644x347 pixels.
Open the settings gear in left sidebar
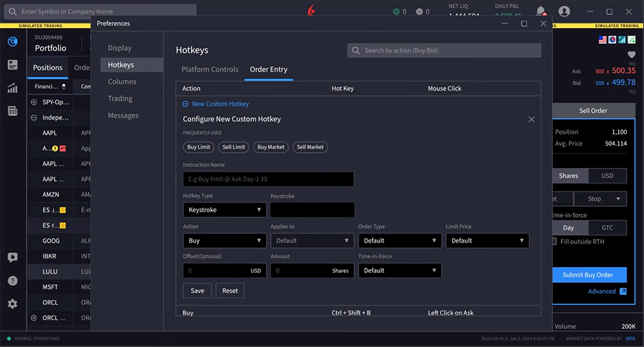pyautogui.click(x=12, y=304)
